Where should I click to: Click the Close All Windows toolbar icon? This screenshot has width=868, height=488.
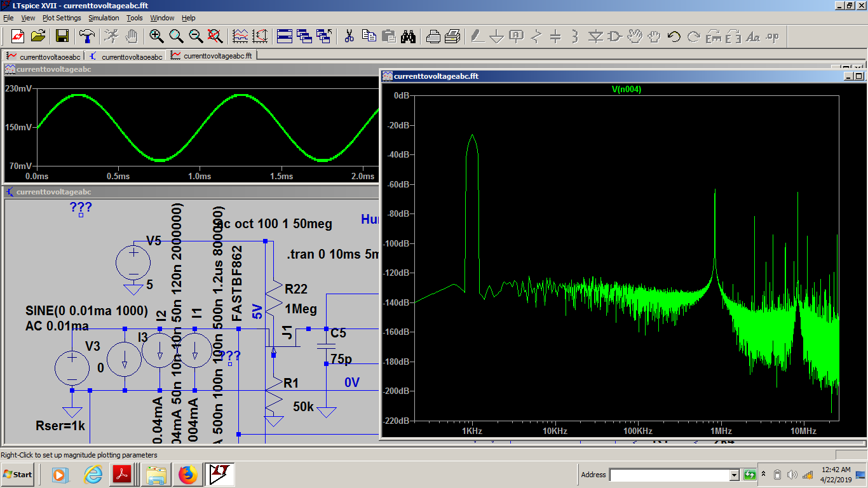point(324,36)
